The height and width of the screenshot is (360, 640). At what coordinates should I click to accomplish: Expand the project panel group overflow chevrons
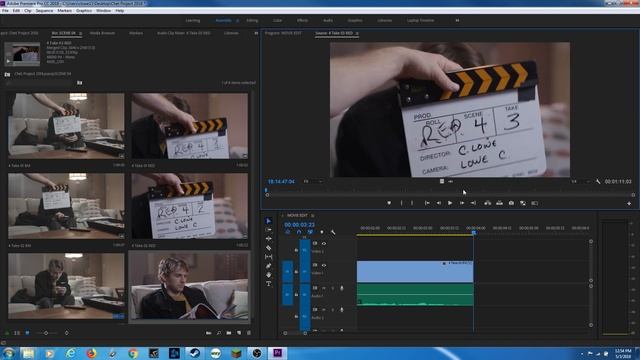pyautogui.click(x=256, y=33)
